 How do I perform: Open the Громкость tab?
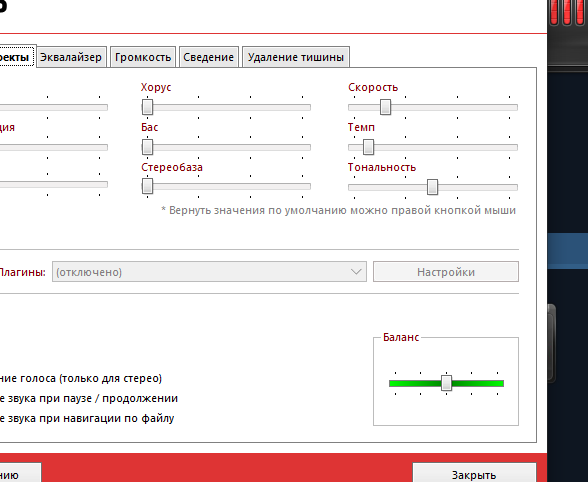click(143, 57)
